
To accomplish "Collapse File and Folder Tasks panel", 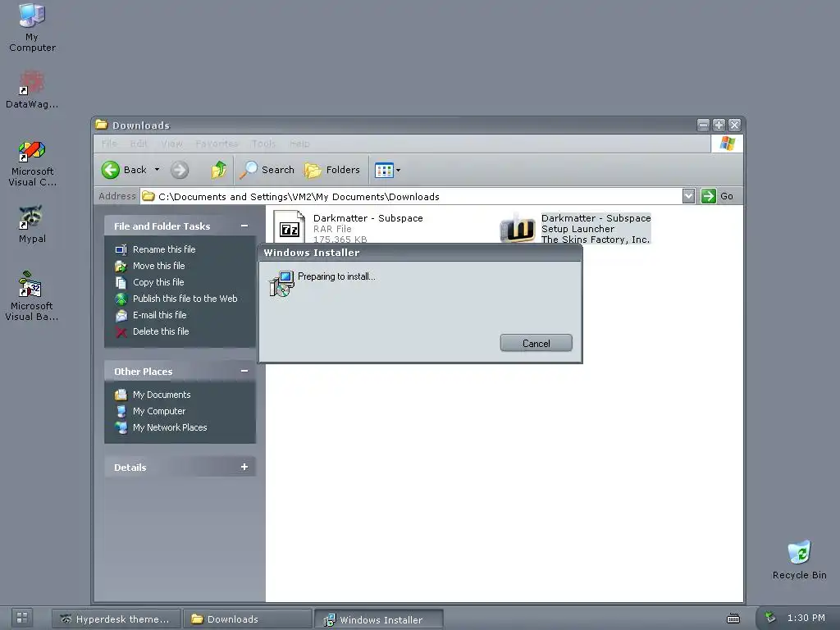I will pos(244,226).
